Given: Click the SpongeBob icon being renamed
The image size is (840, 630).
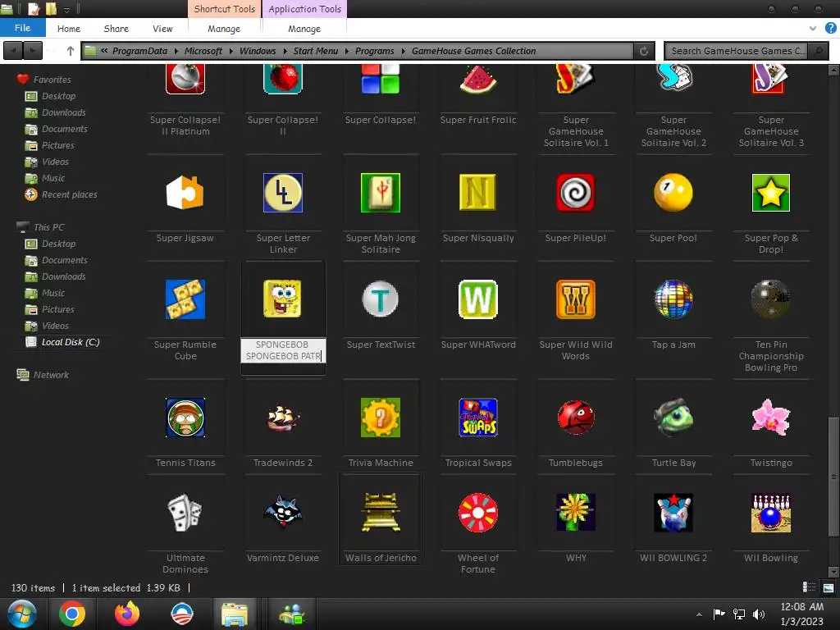Looking at the screenshot, I should (282, 299).
